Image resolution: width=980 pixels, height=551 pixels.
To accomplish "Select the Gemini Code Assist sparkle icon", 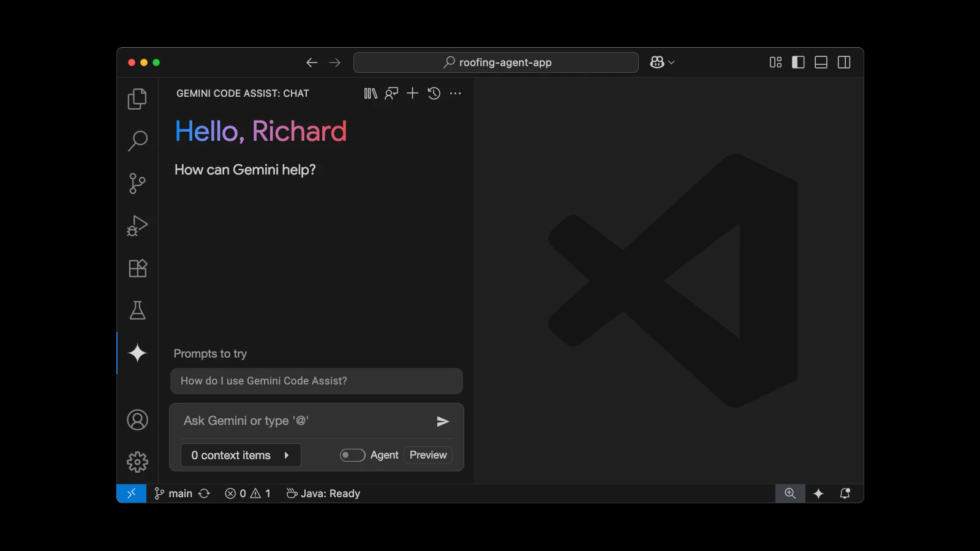I will point(137,353).
